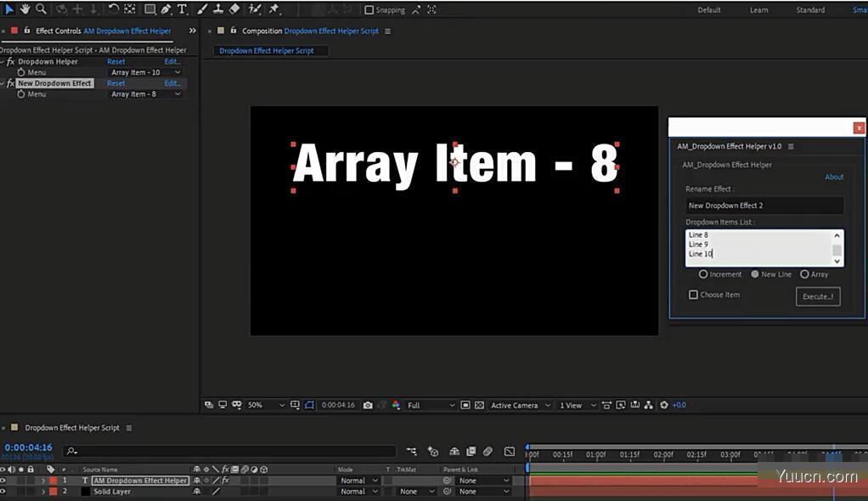The height and width of the screenshot is (501, 868).
Task: Toggle mask and shape path visibility
Action: pos(309,405)
